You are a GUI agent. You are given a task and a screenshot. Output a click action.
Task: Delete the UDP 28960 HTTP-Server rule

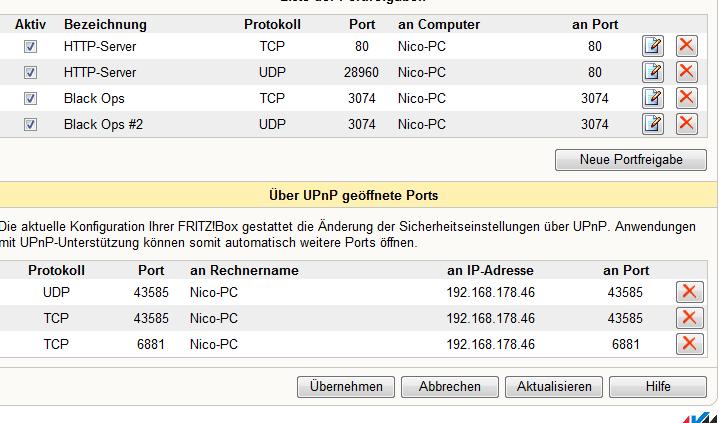pos(687,72)
